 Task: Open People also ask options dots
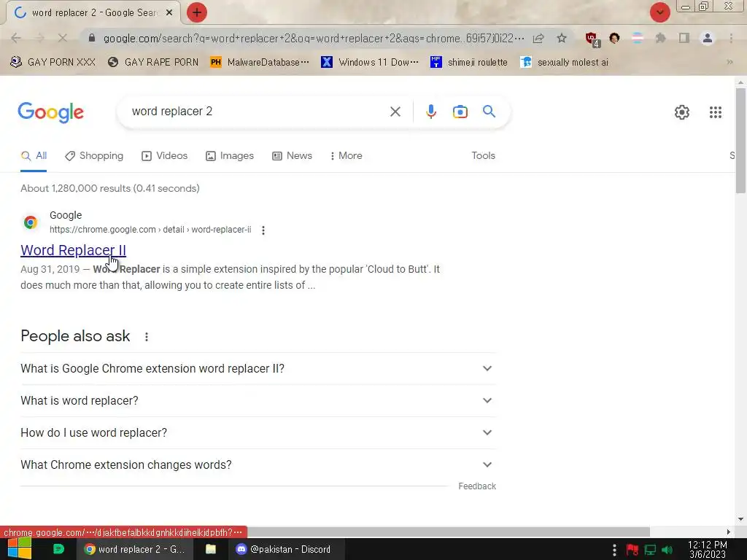point(146,337)
